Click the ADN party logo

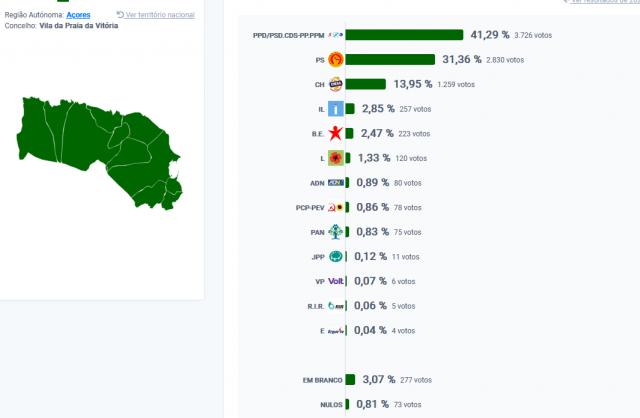[336, 183]
